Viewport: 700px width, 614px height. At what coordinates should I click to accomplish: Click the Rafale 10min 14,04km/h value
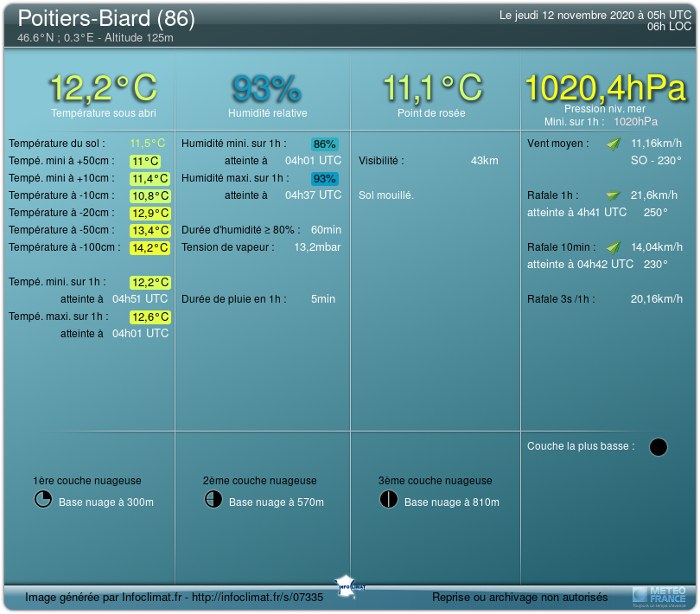[657, 247]
